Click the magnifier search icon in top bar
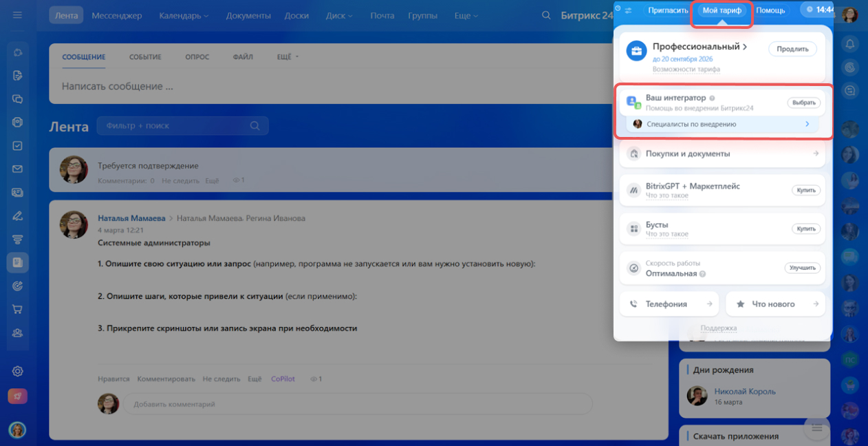The height and width of the screenshot is (446, 868). 546,15
